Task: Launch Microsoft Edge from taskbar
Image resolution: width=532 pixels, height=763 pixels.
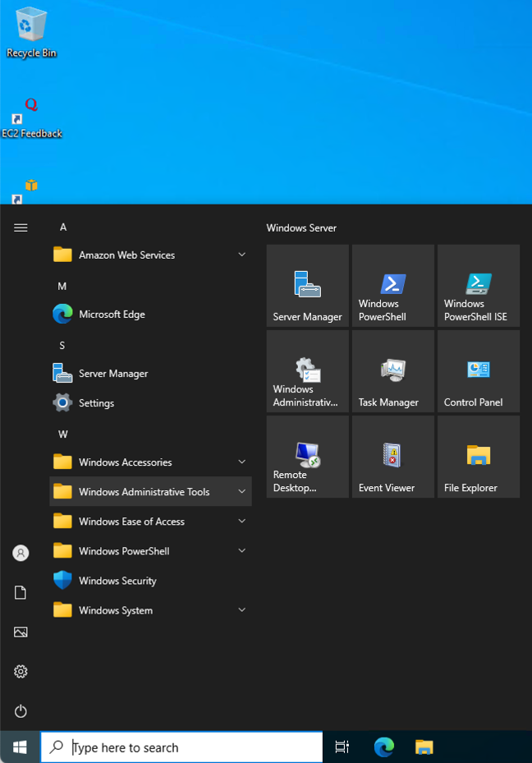Action: pos(383,747)
